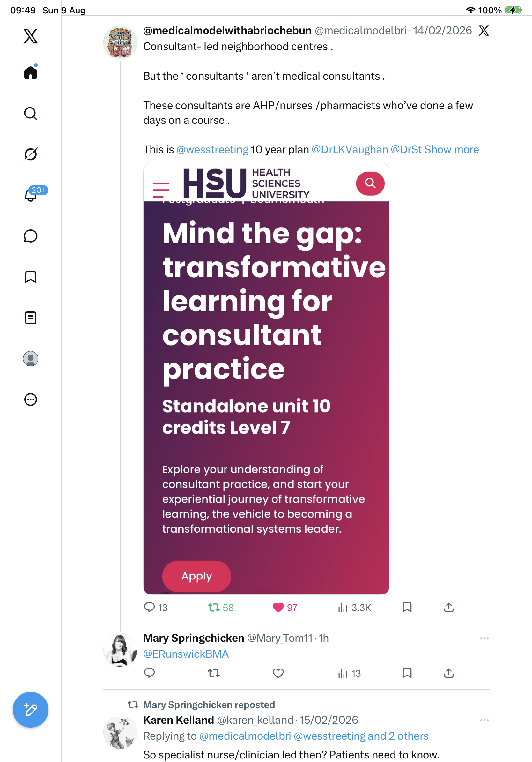Open the Search magnifier in sidebar
The image size is (532, 762).
[x=31, y=114]
